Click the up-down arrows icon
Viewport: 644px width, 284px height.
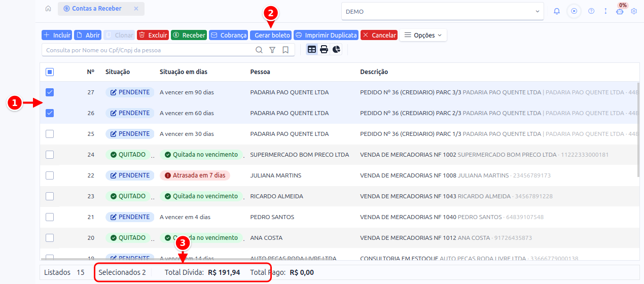click(605, 11)
